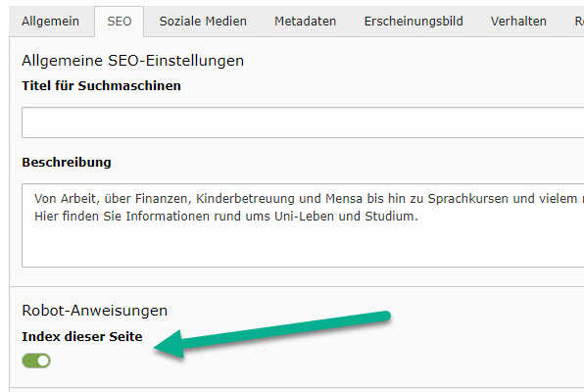Open the cut-off tab after Verhalten
Viewport: 584px width, 392px height.
[578, 22]
